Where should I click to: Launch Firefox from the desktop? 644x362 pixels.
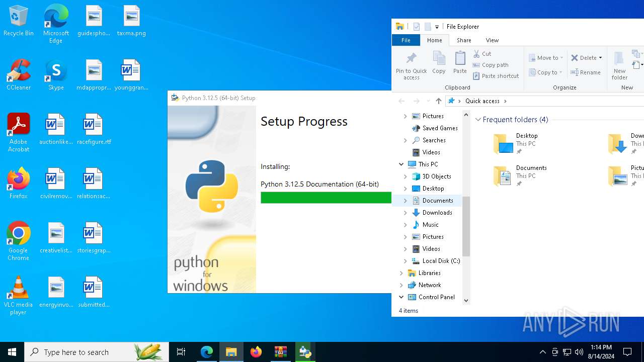click(x=19, y=184)
